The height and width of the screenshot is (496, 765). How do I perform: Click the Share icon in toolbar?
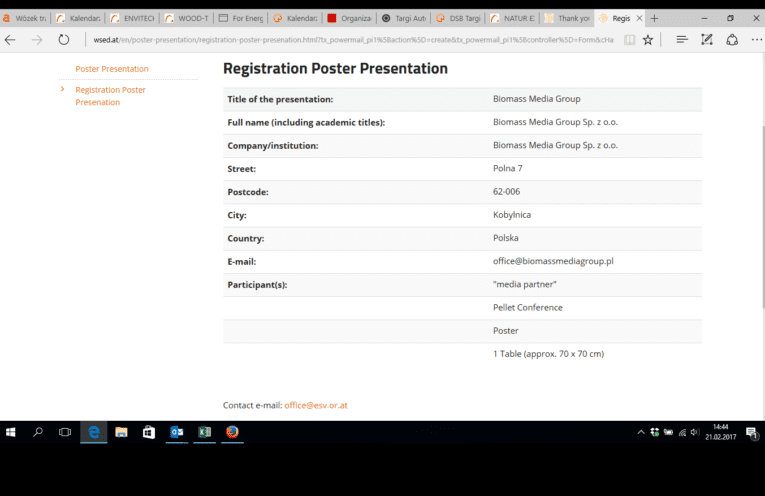732,40
